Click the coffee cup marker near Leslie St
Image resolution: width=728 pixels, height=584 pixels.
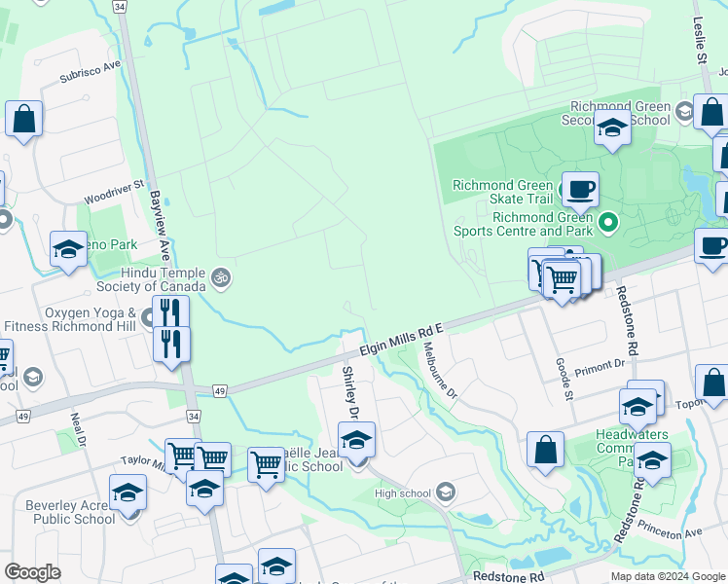tap(712, 247)
